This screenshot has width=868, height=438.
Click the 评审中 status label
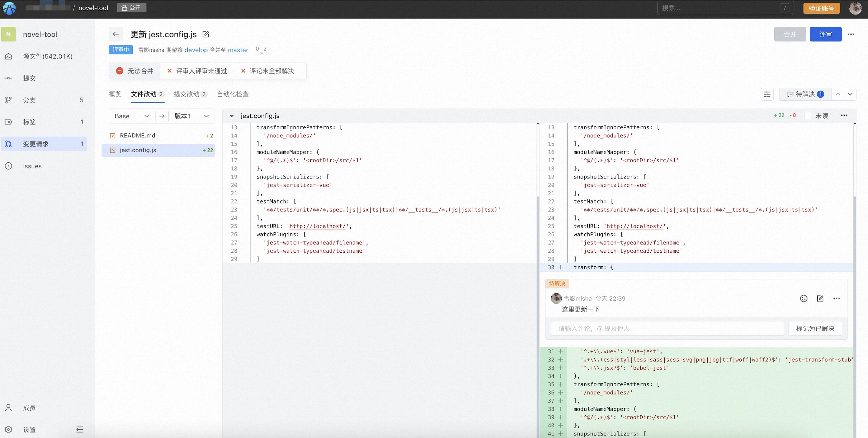[x=120, y=50]
